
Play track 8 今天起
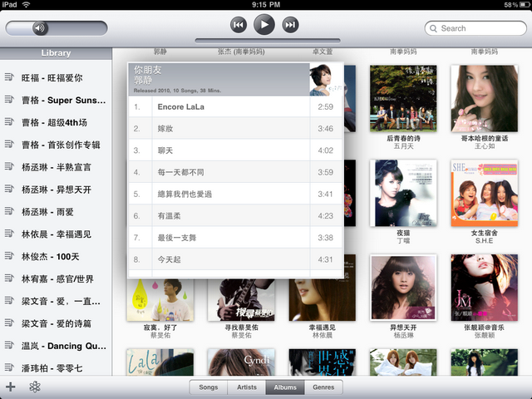click(x=235, y=259)
